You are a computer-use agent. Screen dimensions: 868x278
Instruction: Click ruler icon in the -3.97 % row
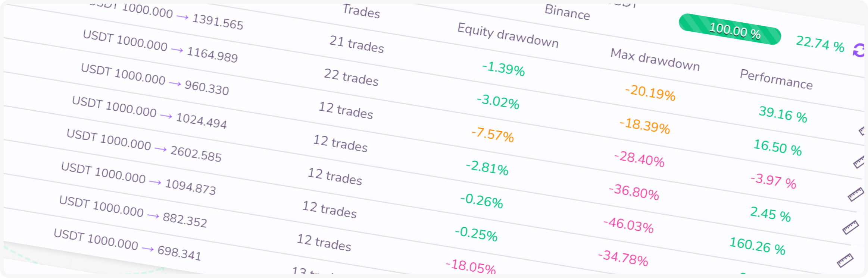[x=855, y=194]
